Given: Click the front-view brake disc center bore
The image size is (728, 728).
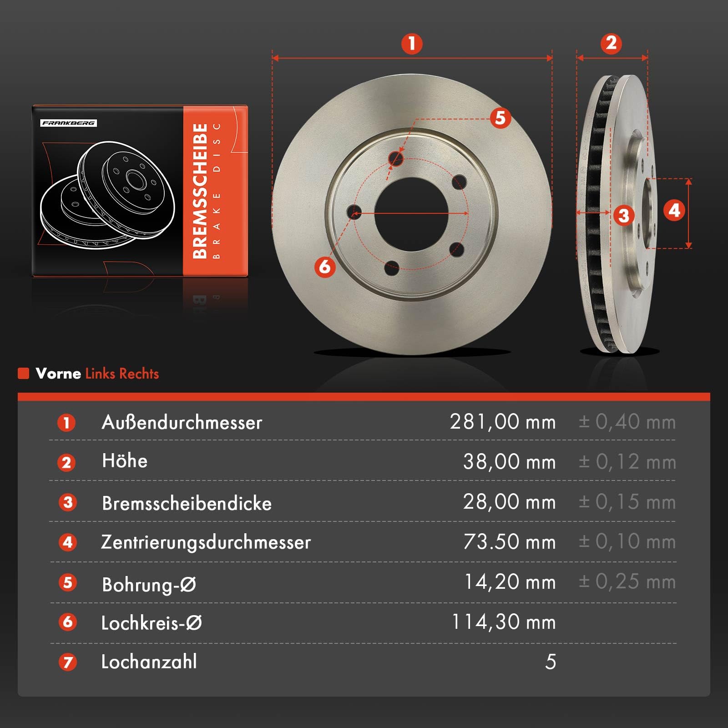Looking at the screenshot, I should point(411,214).
